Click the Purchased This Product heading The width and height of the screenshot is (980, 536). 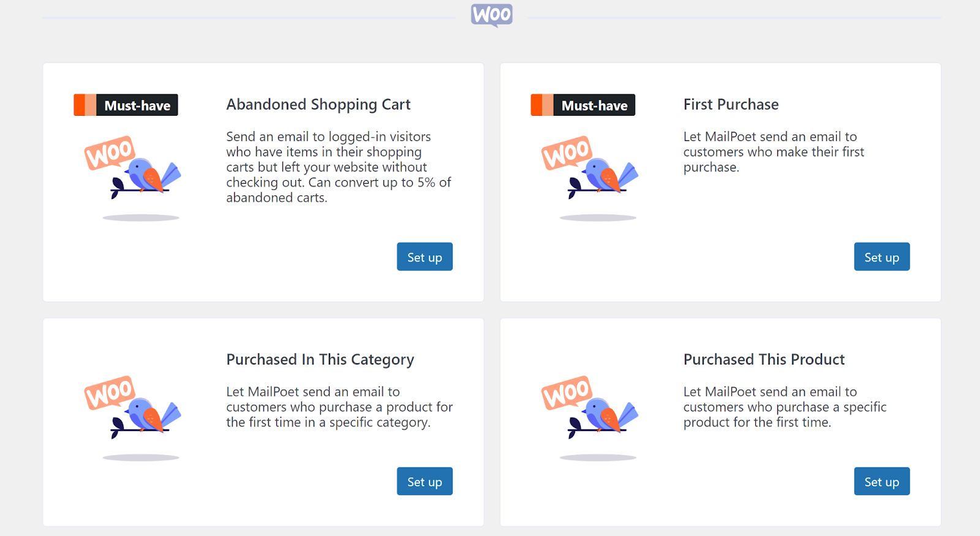click(764, 360)
